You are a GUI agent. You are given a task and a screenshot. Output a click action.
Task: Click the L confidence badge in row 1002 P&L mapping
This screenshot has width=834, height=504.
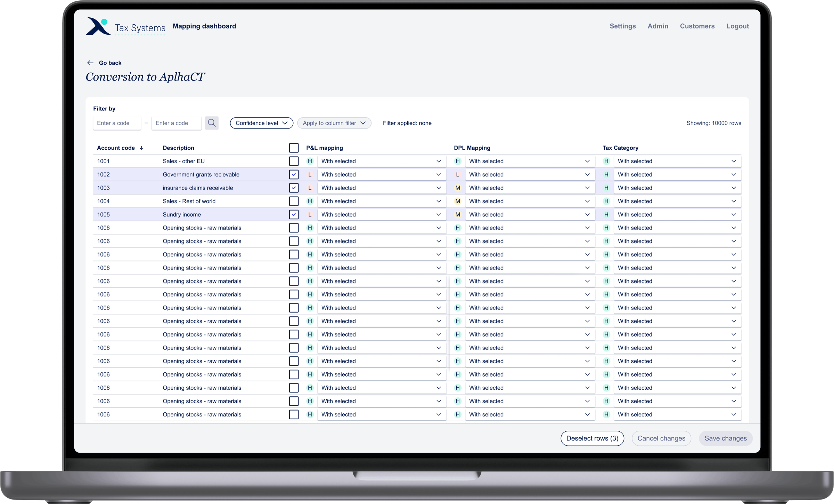pos(310,174)
